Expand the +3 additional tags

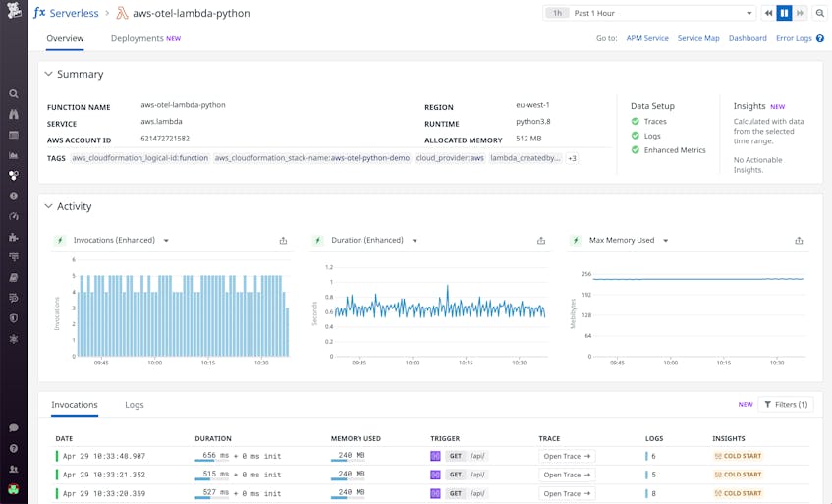pos(572,158)
